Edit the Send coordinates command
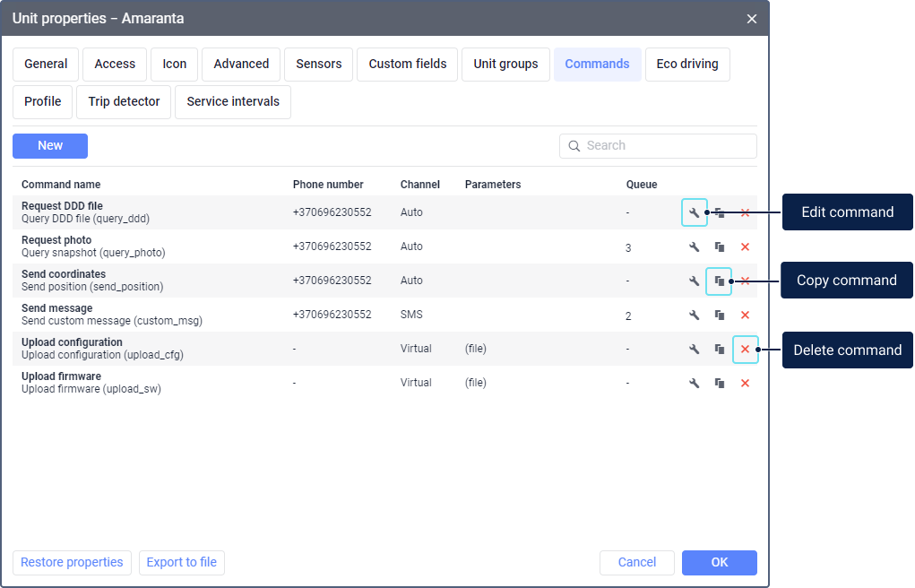This screenshot has height=588, width=915. 694,281
